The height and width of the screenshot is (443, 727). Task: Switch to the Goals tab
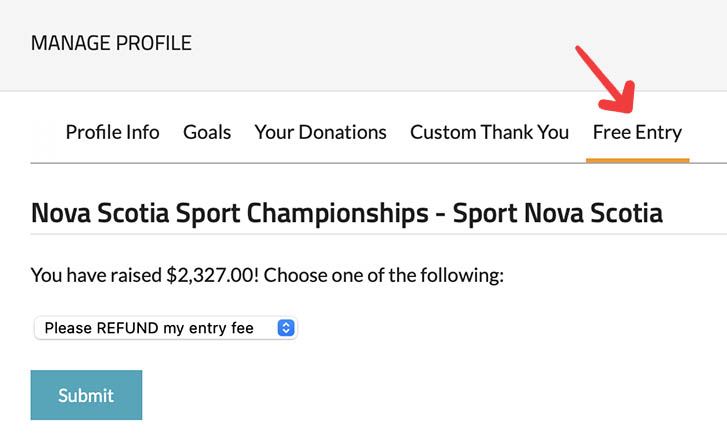coord(207,132)
